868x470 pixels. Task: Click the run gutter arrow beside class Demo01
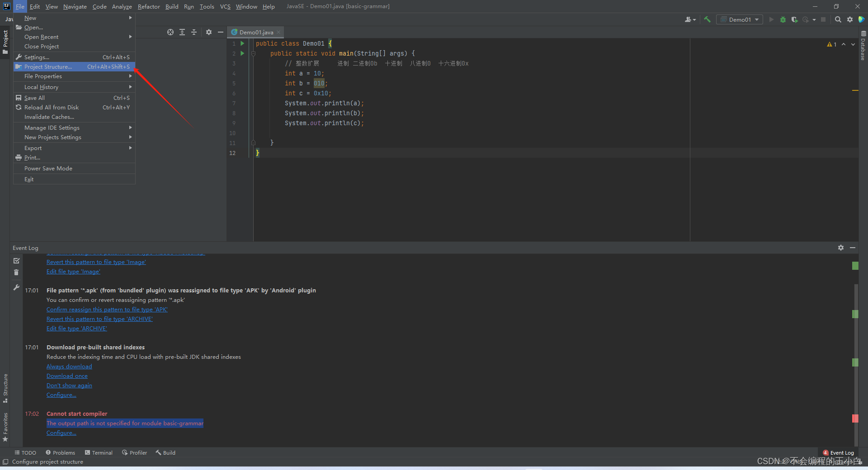242,43
